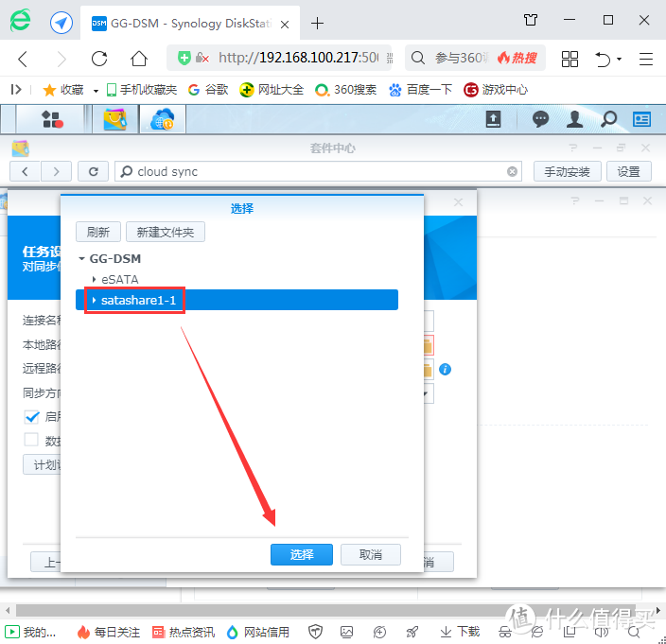Screen dimensions: 666x644
Task: Click the rocket accelerator icon in status bar
Action: [x=412, y=632]
